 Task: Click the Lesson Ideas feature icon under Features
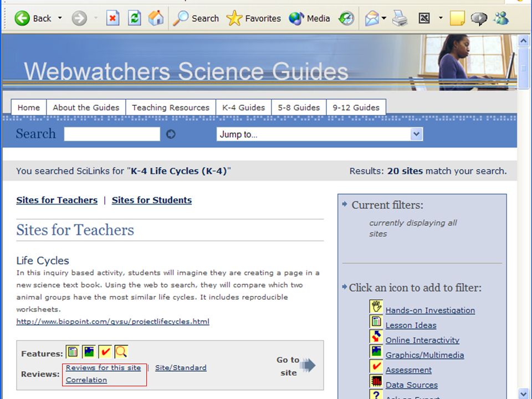tap(72, 352)
